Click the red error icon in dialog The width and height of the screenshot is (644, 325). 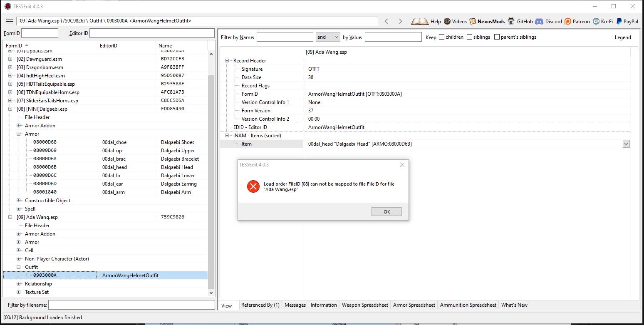click(253, 186)
